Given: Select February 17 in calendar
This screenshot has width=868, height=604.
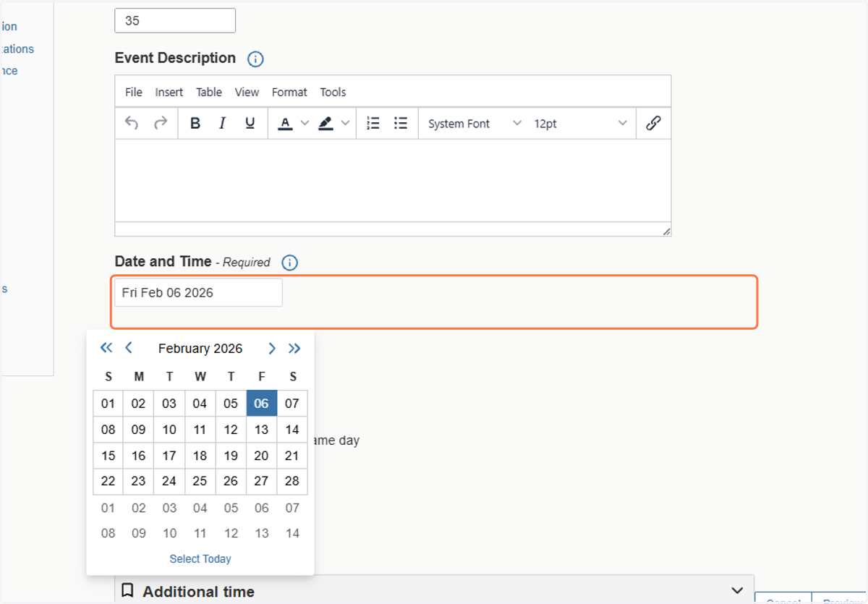Looking at the screenshot, I should (x=169, y=456).
